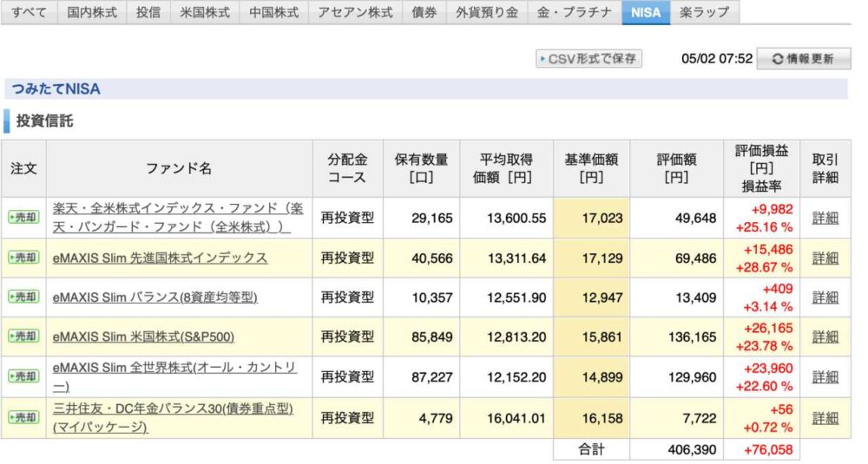View 詳細 for 全世界株式 row
This screenshot has width=868, height=464.
(825, 376)
